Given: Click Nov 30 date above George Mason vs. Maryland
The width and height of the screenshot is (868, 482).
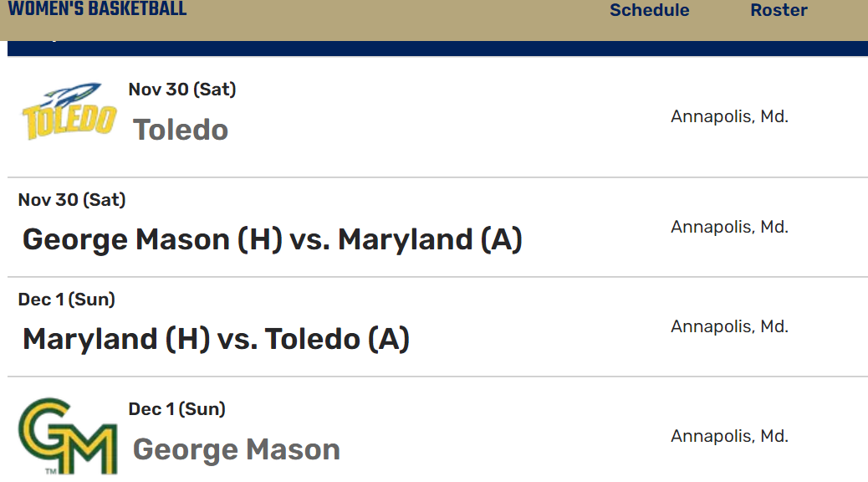Looking at the screenshot, I should 72,200.
